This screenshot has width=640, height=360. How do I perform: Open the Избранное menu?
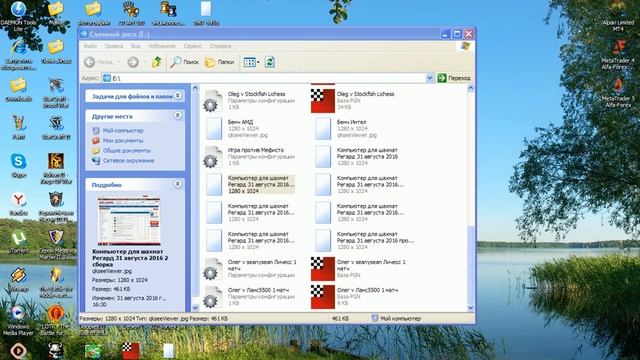coord(162,46)
